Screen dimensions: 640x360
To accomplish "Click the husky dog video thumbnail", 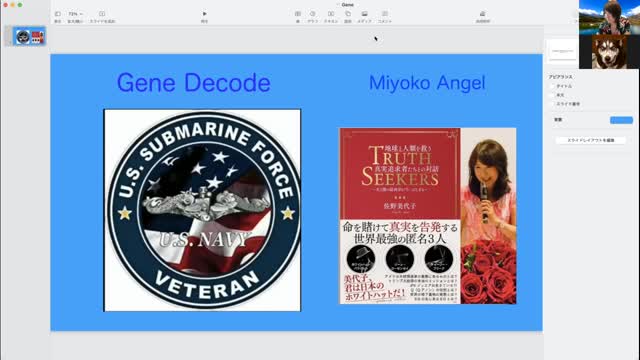I will point(609,51).
